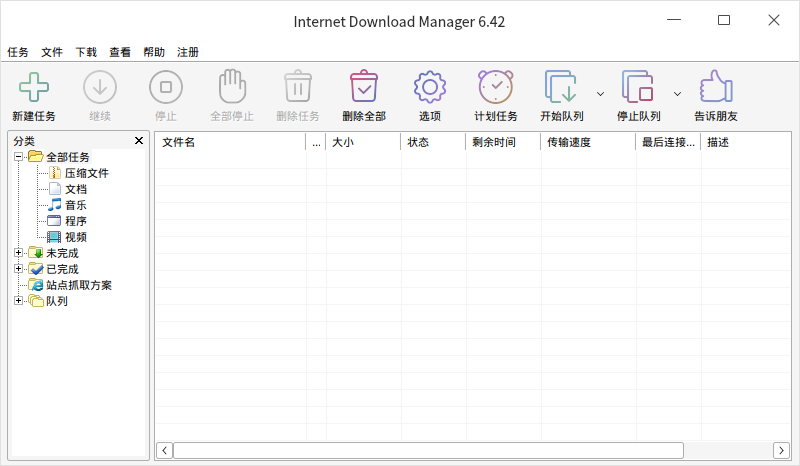The width and height of the screenshot is (800, 466).
Task: Click the horizontal scrollbar right arrow
Action: [x=781, y=450]
